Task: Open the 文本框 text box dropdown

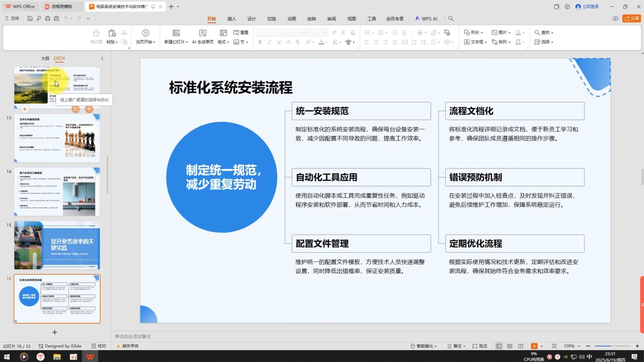Action: (476, 42)
